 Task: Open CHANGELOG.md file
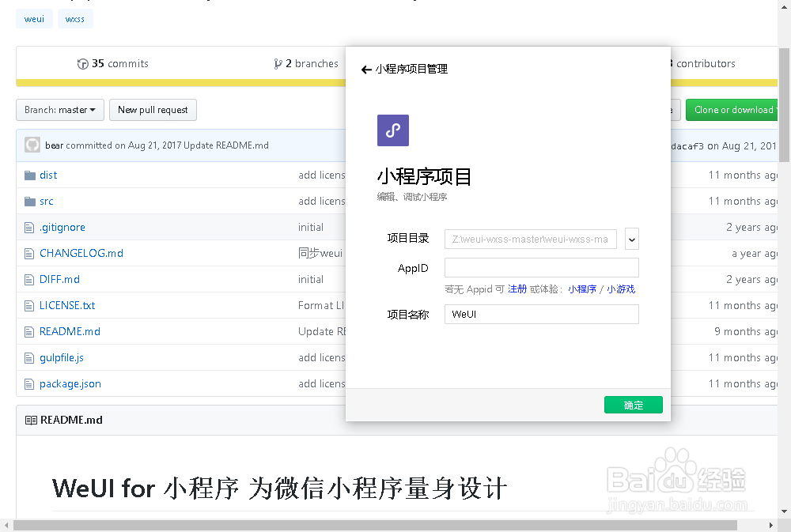tap(81, 254)
